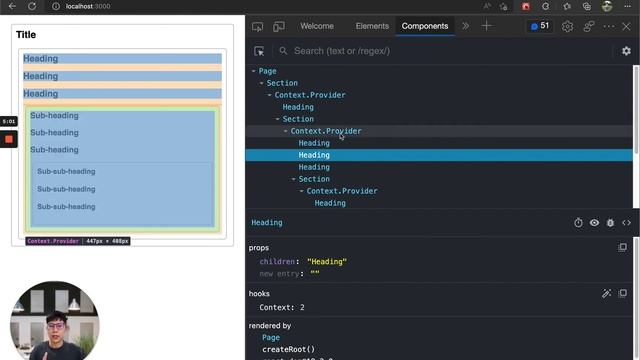Reload the localhost page
Image resolution: width=640 pixels, height=360 pixels.
[32, 6]
